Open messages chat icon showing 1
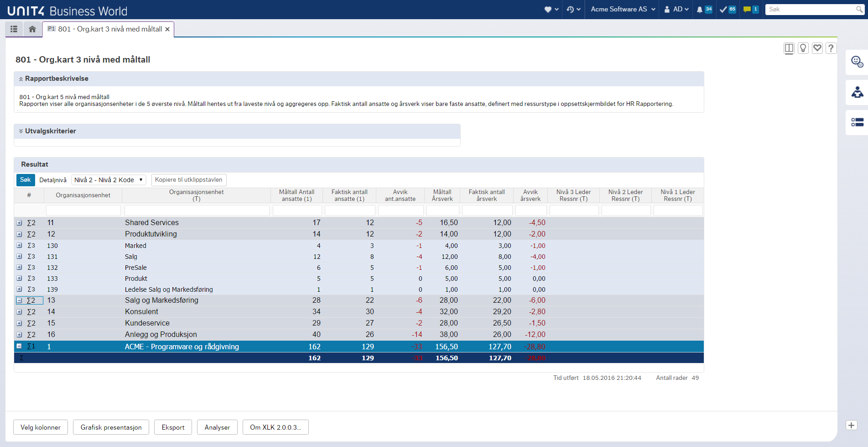The width and height of the screenshot is (868, 447). point(751,9)
